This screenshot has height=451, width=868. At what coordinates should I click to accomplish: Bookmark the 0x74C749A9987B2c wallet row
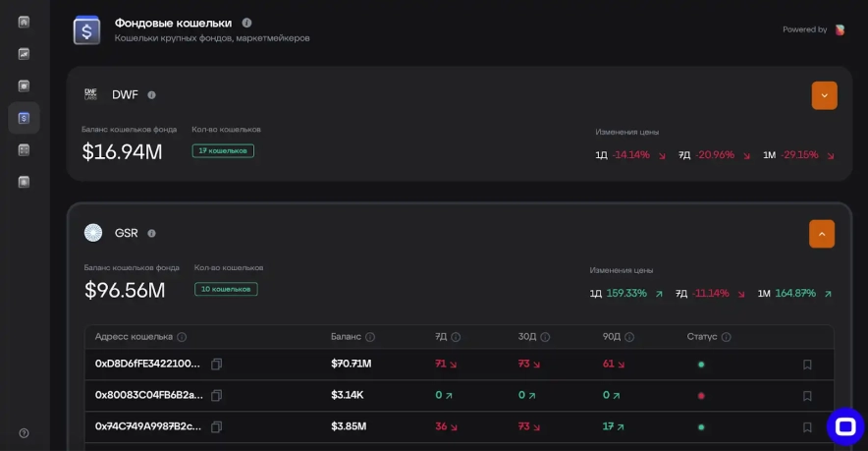[x=807, y=427]
